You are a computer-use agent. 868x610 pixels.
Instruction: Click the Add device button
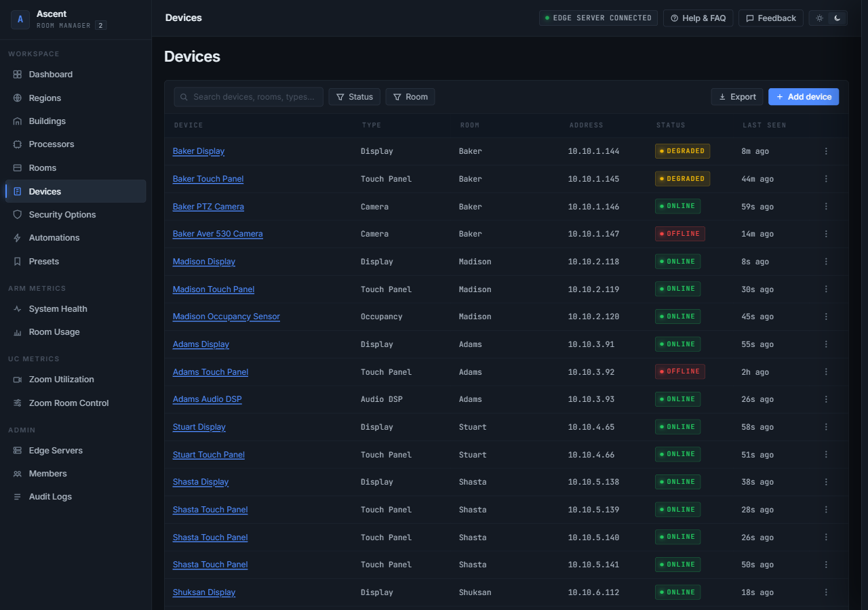tap(804, 97)
